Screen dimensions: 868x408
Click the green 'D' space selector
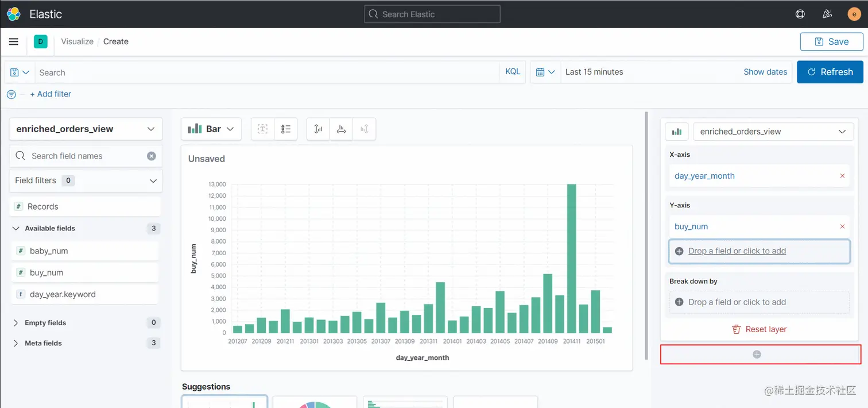point(40,41)
